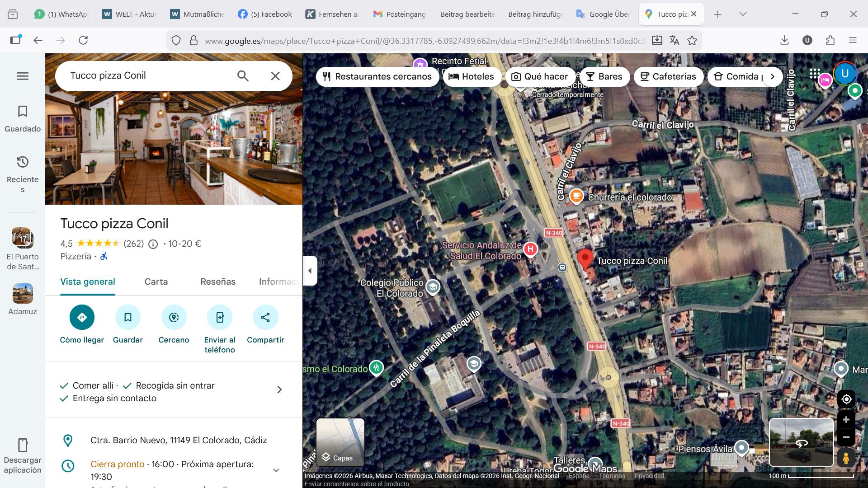Click Enviar al teléfono icon
This screenshot has height=488, width=868.
[220, 317]
